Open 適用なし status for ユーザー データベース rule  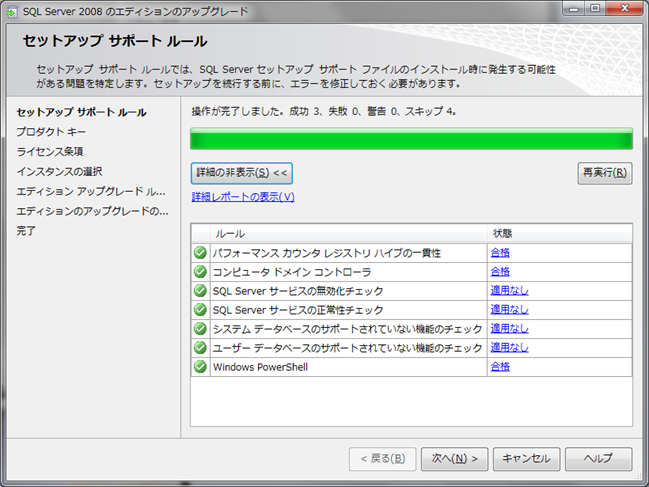tap(510, 348)
